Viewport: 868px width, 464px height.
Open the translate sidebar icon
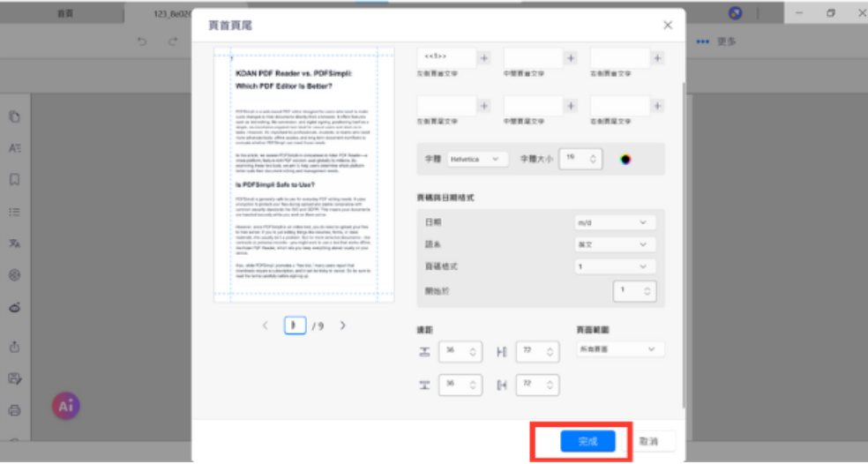pyautogui.click(x=15, y=243)
